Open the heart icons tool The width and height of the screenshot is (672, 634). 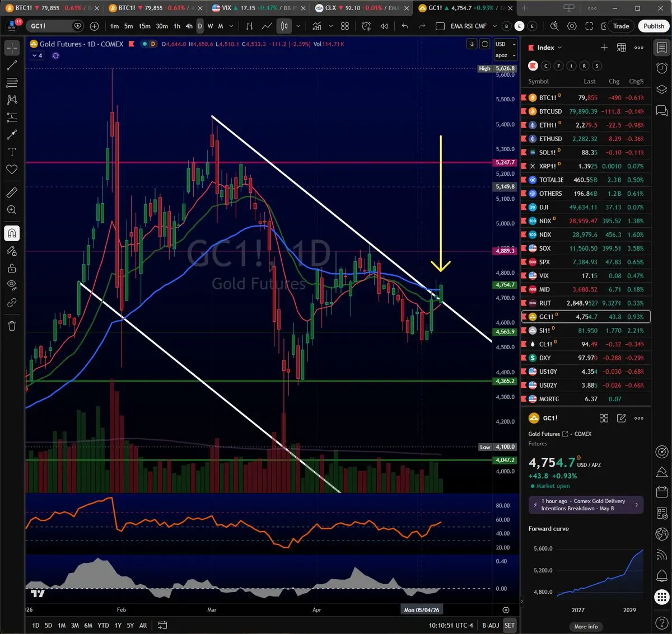tap(12, 170)
